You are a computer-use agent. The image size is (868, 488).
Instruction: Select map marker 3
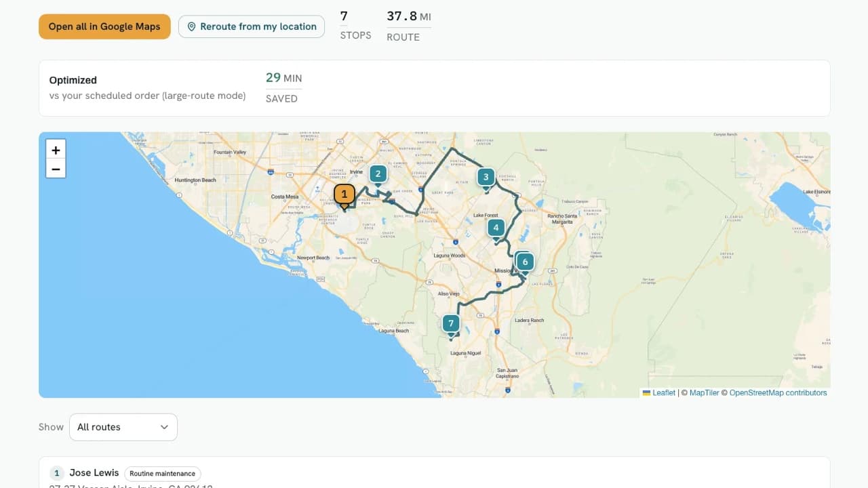[486, 178]
